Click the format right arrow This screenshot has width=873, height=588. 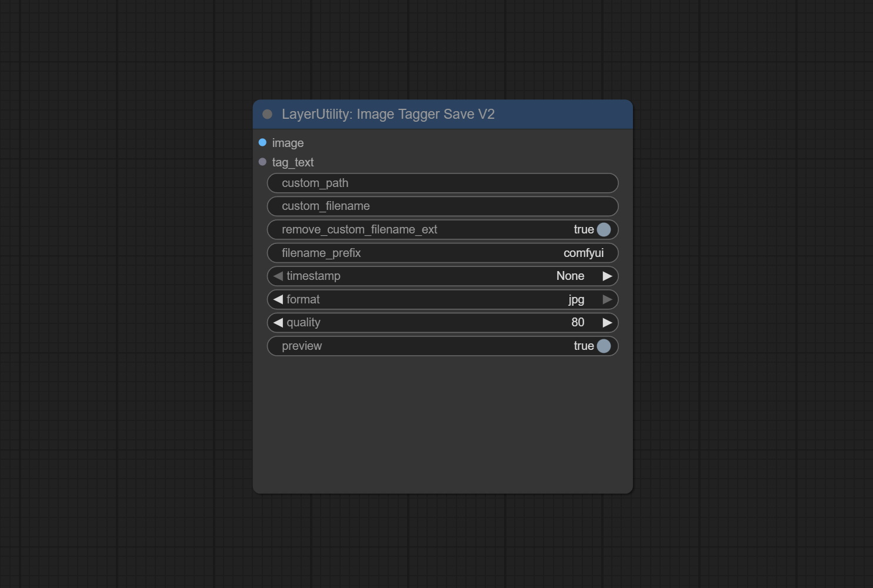click(x=607, y=300)
